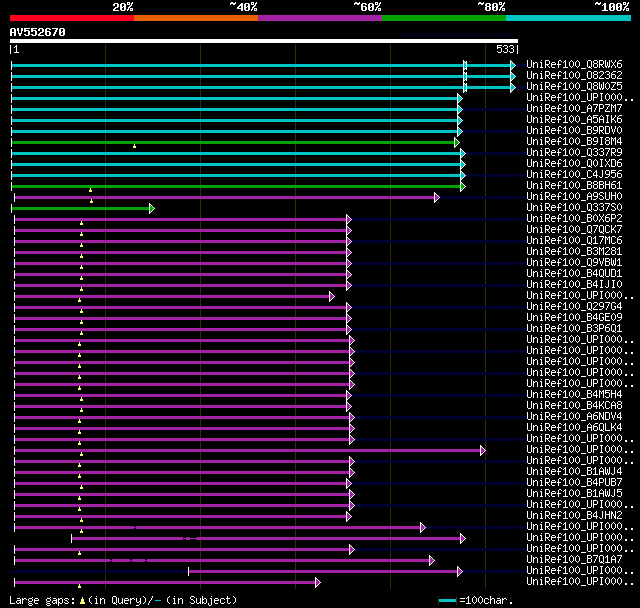This screenshot has width=640, height=608.
Task: Click the green arrowhead on the UniRef100_B8BH61 row
Action: click(463, 186)
